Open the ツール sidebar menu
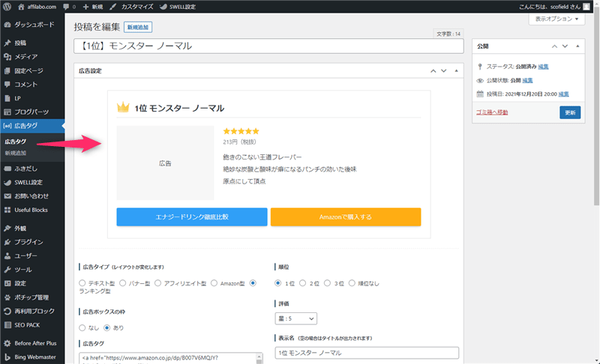 32,270
